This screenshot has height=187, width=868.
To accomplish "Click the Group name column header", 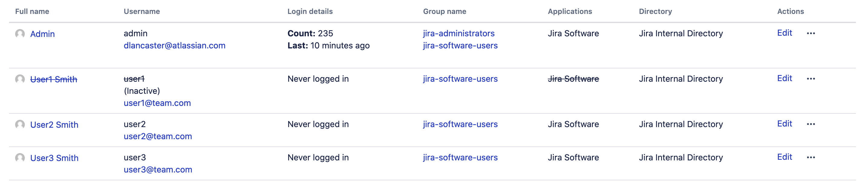I will coord(445,11).
